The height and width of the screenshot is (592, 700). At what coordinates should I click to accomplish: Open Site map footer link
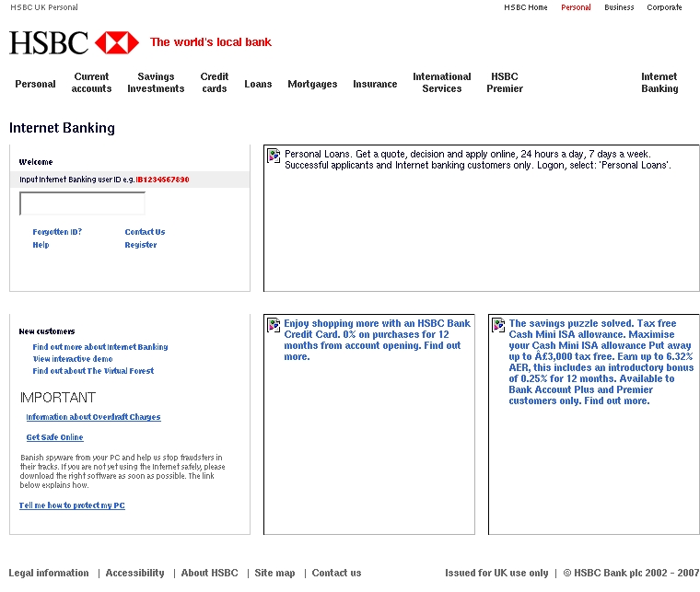coord(274,573)
